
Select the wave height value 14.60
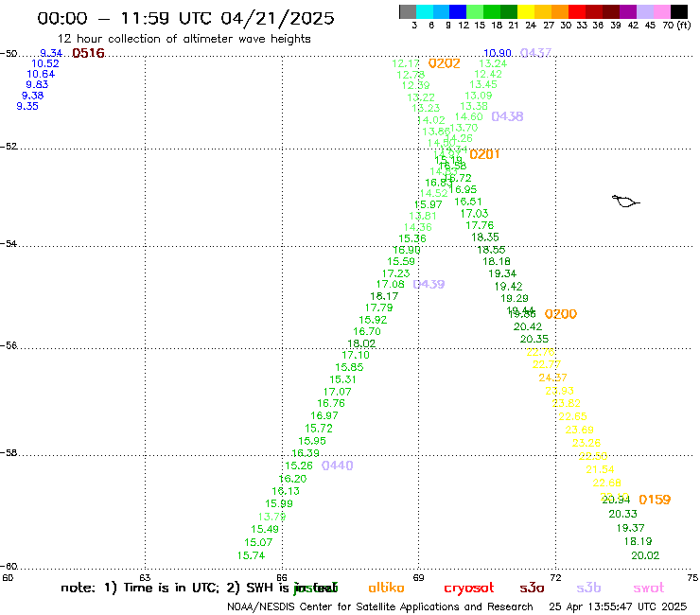click(x=469, y=116)
